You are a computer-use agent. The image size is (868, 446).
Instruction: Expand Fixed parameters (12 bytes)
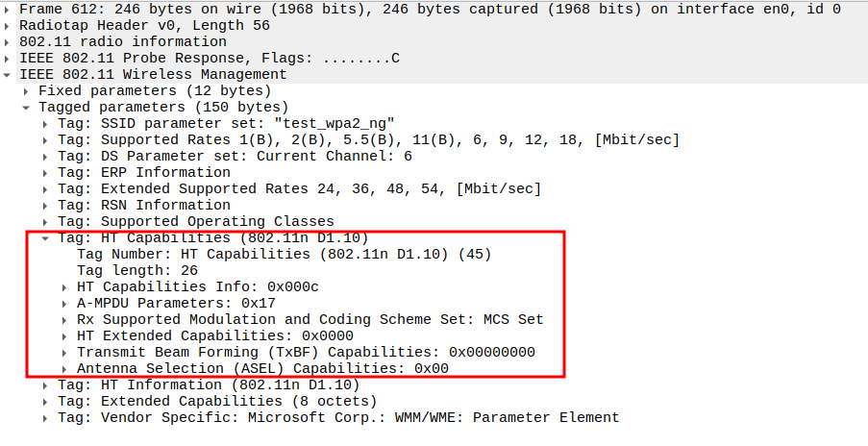pos(28,90)
